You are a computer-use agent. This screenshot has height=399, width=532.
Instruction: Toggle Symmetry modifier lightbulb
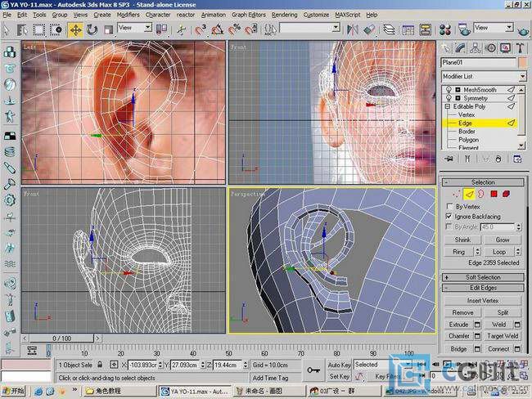(449, 98)
